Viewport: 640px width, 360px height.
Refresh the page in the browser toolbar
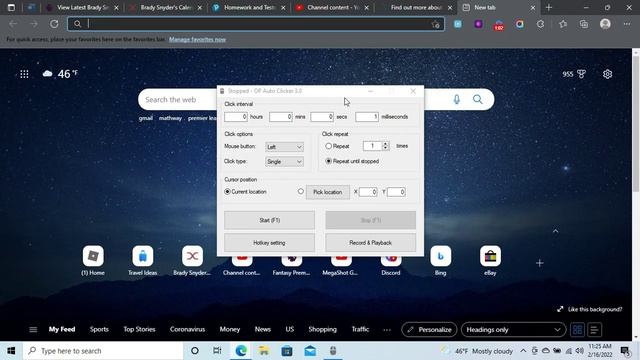point(54,24)
